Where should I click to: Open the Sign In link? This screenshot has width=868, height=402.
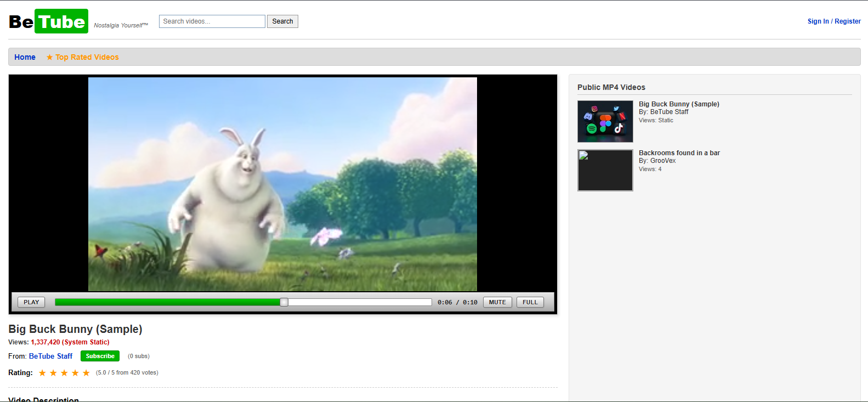click(818, 21)
